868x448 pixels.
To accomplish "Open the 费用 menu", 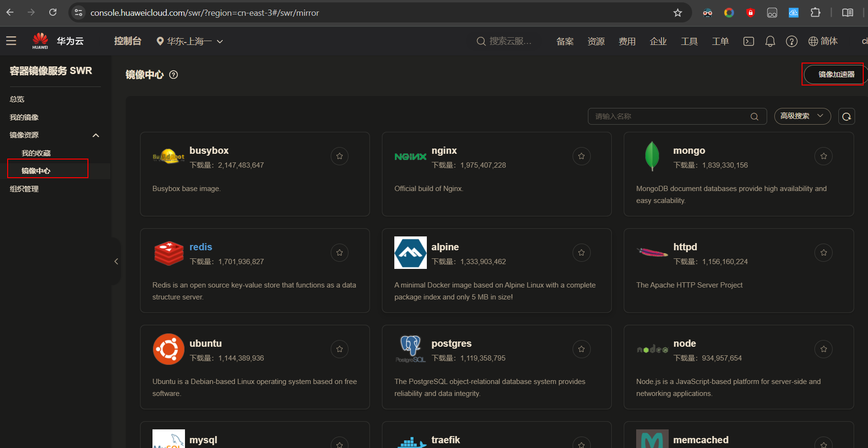I will (x=627, y=42).
